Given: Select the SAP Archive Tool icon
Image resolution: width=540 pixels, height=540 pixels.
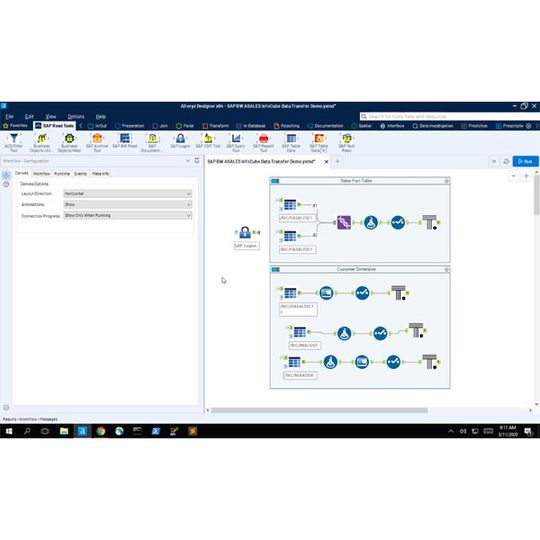Looking at the screenshot, I should tap(97, 138).
